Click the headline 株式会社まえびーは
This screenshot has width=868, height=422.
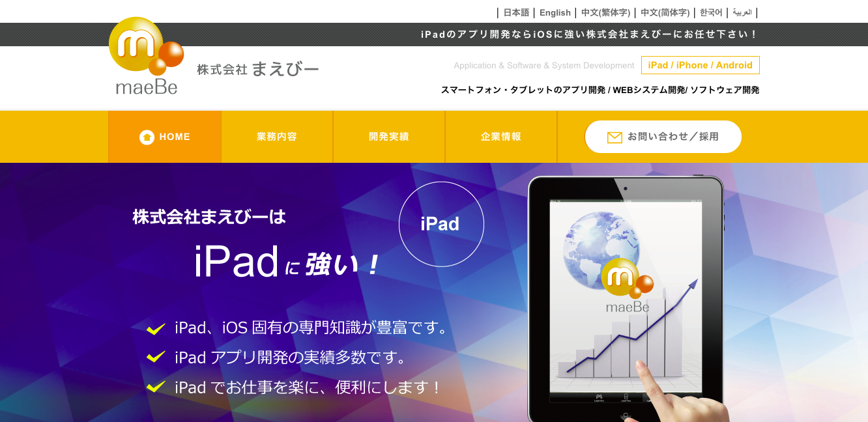click(x=210, y=216)
